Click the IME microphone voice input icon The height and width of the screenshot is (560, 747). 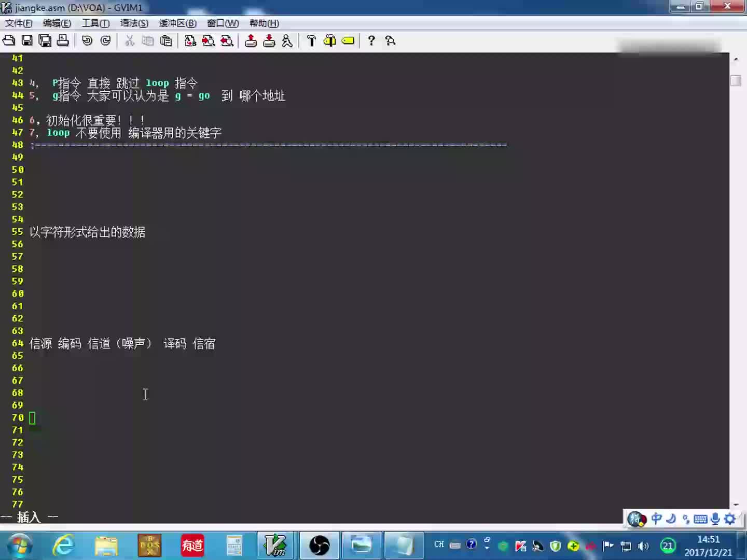(715, 519)
